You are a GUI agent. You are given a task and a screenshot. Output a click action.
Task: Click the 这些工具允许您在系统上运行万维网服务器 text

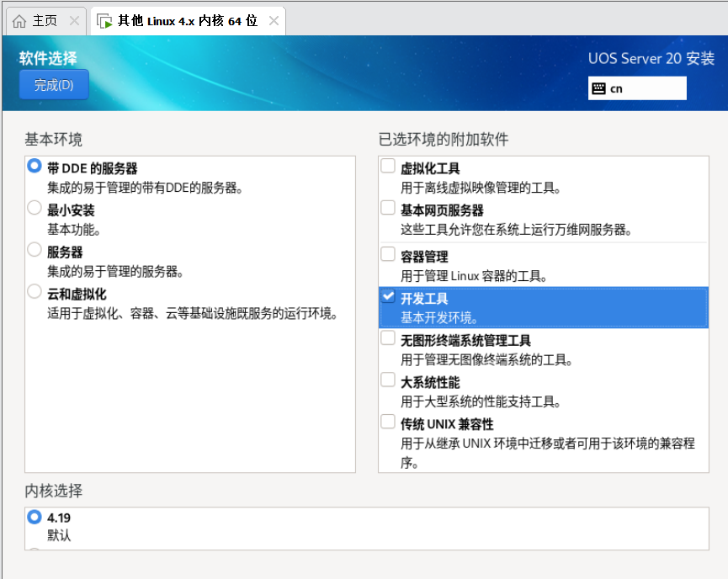coord(516,230)
